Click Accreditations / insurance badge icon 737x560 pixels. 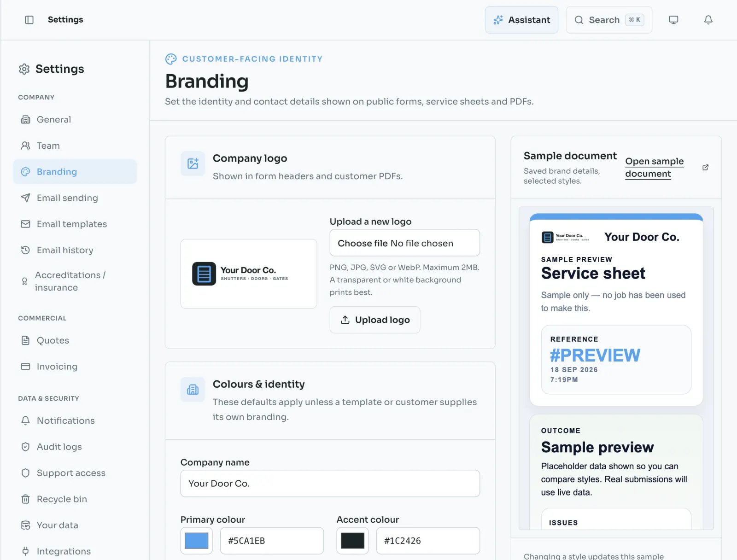click(x=24, y=281)
